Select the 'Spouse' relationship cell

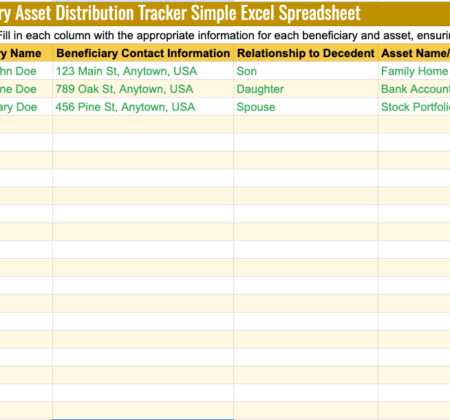tap(306, 107)
